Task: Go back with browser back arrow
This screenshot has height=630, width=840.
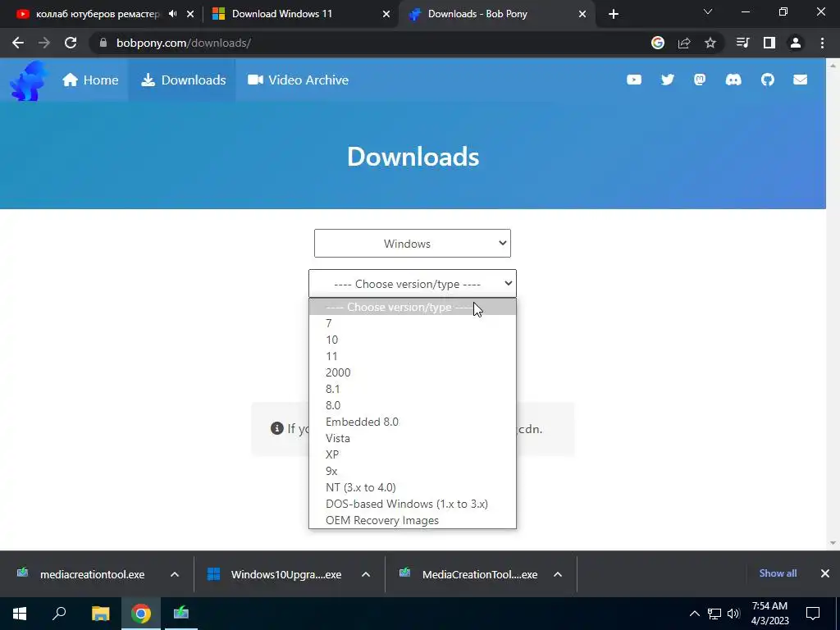Action: 18,43
